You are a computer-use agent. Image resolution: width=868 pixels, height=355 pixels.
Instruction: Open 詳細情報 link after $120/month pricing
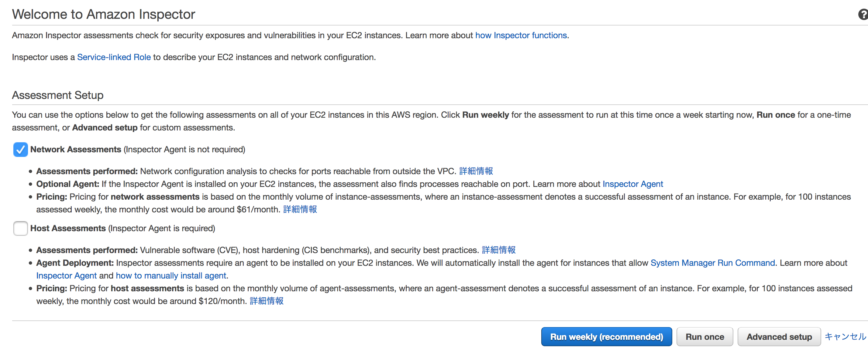[x=267, y=301]
